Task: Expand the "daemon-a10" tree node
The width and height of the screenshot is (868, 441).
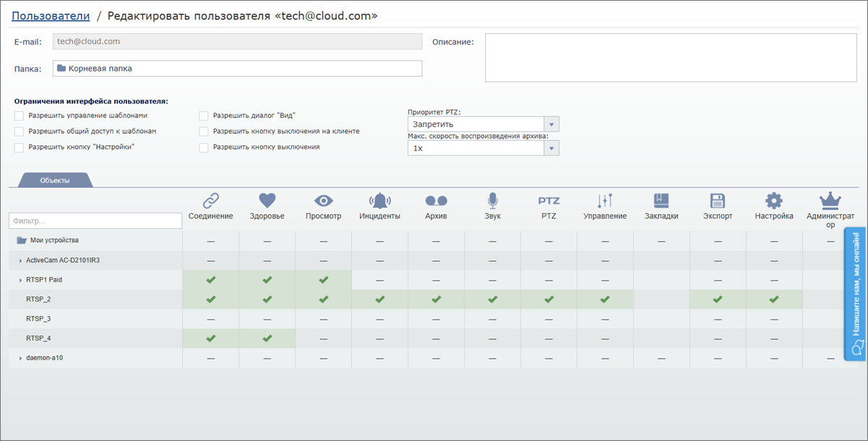Action: pyautogui.click(x=20, y=358)
